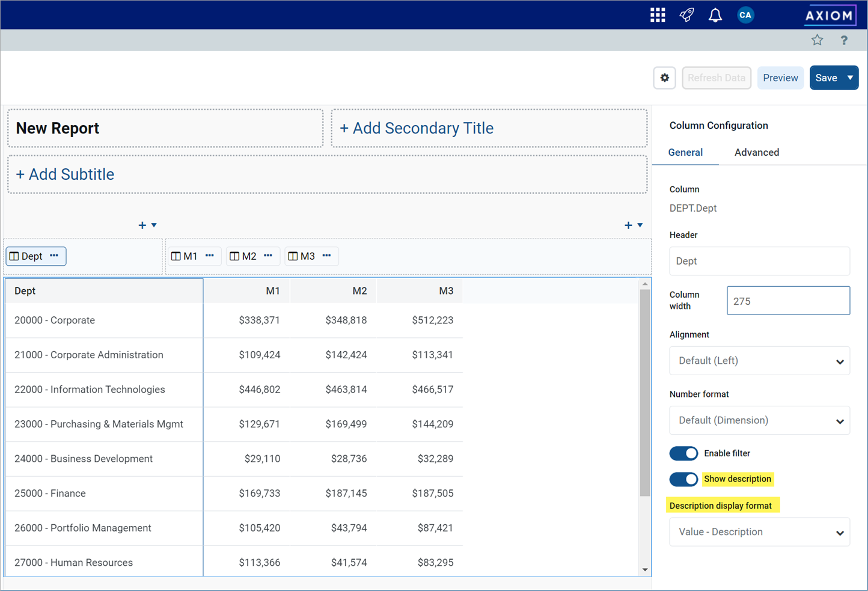This screenshot has width=868, height=591.
Task: Open the Number format dropdown
Action: [759, 420]
